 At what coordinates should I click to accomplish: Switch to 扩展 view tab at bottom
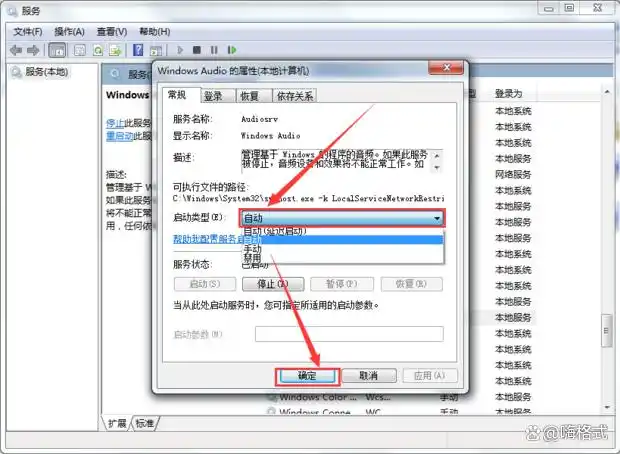(117, 424)
